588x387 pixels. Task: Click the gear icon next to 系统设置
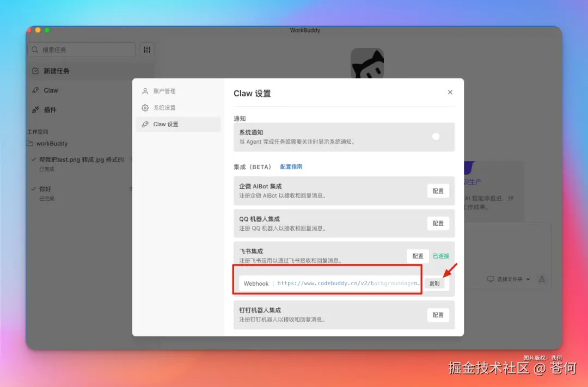tap(145, 108)
